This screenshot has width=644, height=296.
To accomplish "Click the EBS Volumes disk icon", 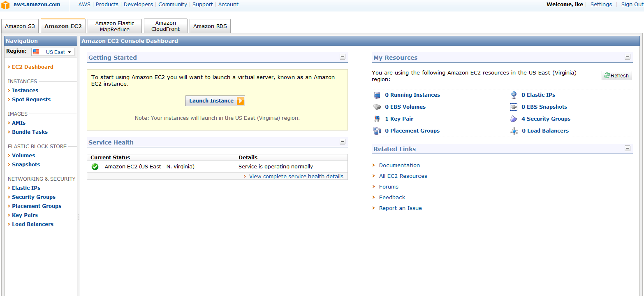I will (x=377, y=107).
